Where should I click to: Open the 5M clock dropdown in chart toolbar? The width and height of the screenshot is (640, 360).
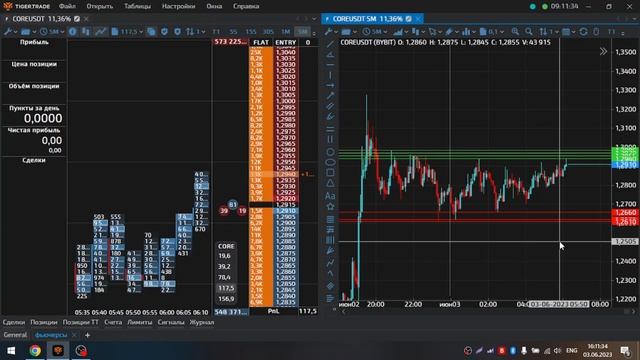(374, 31)
